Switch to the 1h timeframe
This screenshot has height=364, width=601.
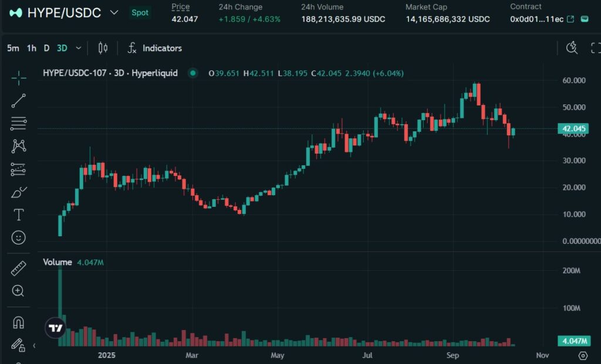[x=32, y=48]
